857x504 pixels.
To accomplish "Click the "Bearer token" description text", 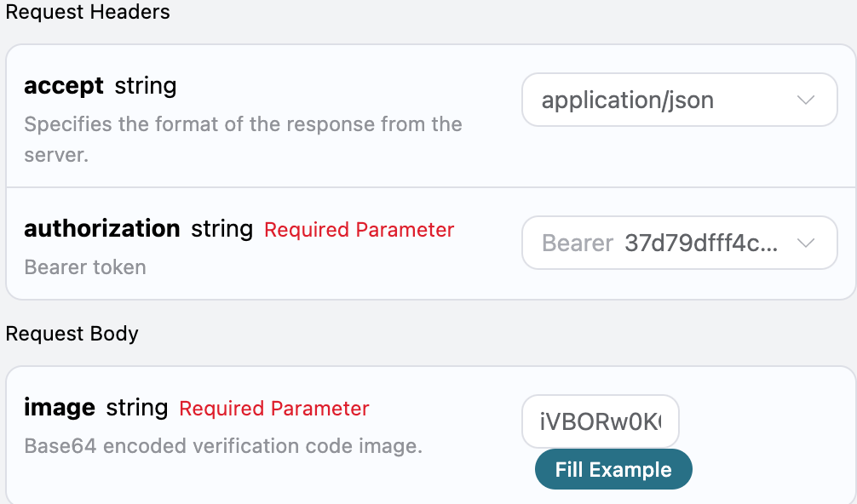I will tap(85, 267).
